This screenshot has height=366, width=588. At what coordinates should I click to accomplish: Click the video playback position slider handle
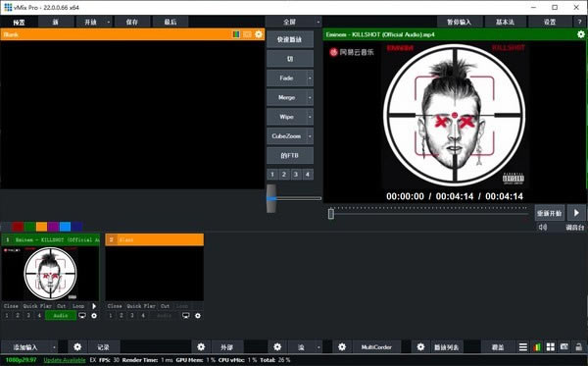click(331, 213)
